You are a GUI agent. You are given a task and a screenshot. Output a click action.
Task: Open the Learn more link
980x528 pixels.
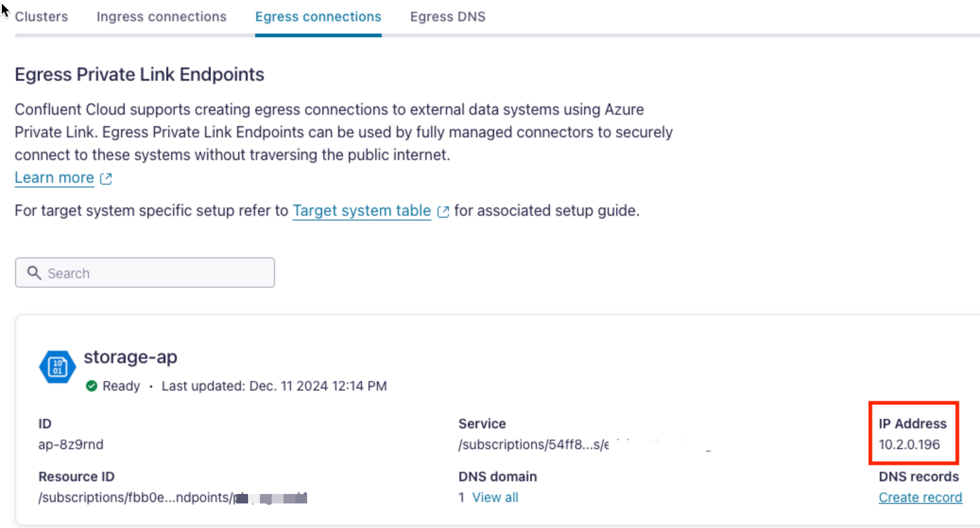(54, 177)
